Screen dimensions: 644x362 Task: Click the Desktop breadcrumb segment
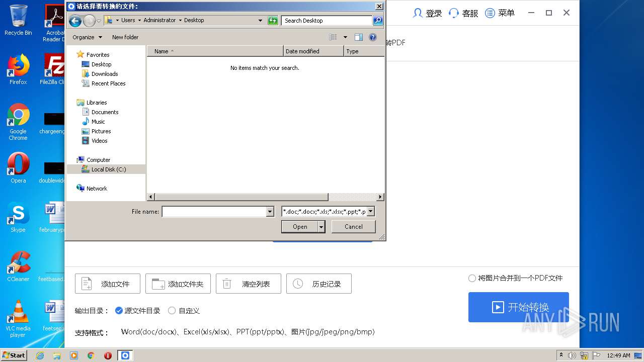click(x=194, y=21)
